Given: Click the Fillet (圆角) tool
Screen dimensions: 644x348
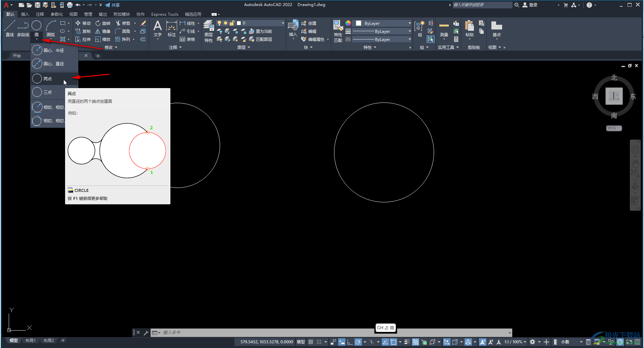Looking at the screenshot, I should point(122,31).
